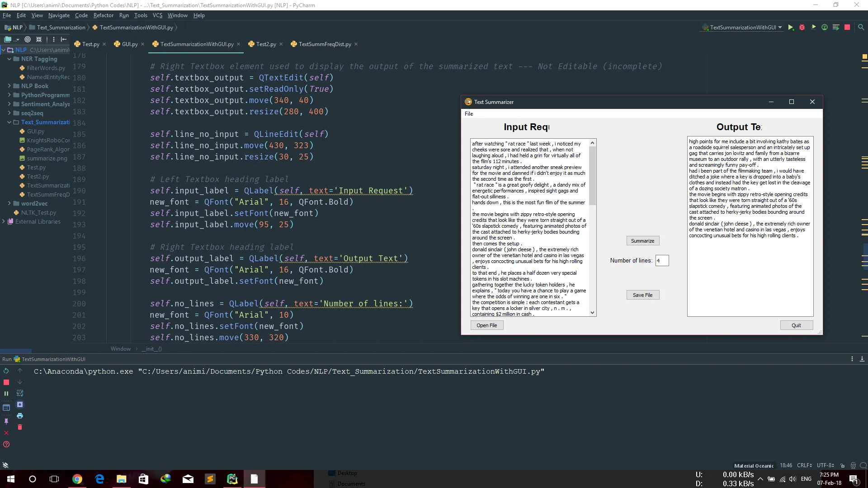Expand the NLP Book folder
This screenshot has height=488, width=868.
tap(9, 86)
